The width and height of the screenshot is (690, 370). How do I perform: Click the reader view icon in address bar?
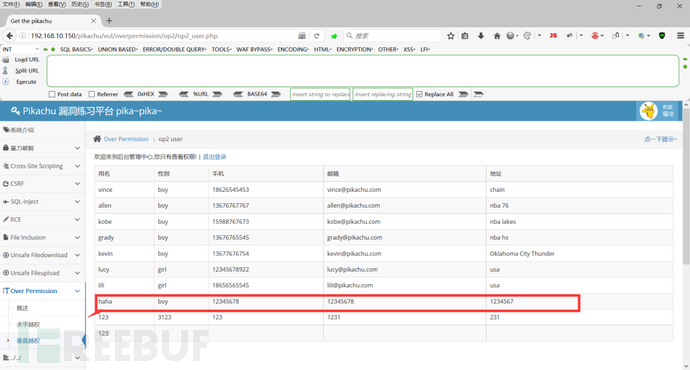(x=301, y=36)
